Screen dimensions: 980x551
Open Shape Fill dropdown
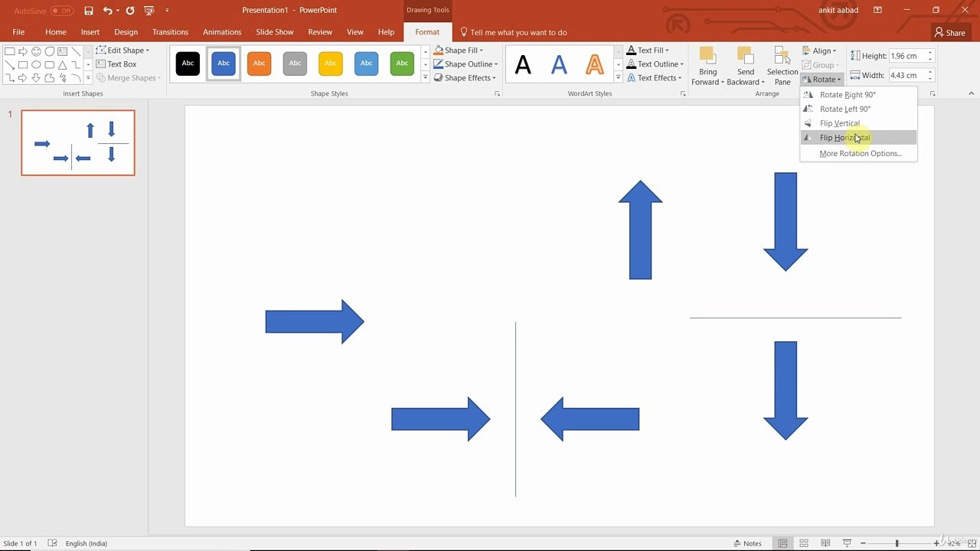coord(459,51)
